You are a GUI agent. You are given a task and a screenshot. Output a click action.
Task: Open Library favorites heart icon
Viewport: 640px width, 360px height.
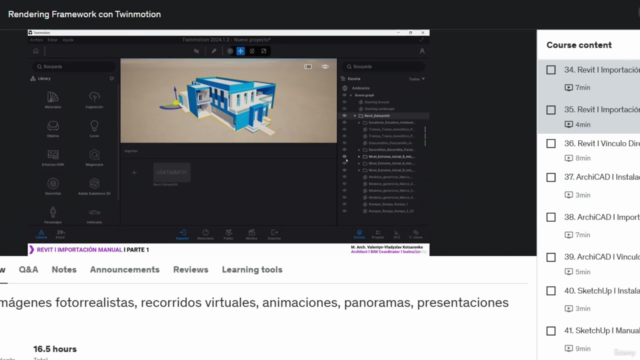(x=111, y=78)
